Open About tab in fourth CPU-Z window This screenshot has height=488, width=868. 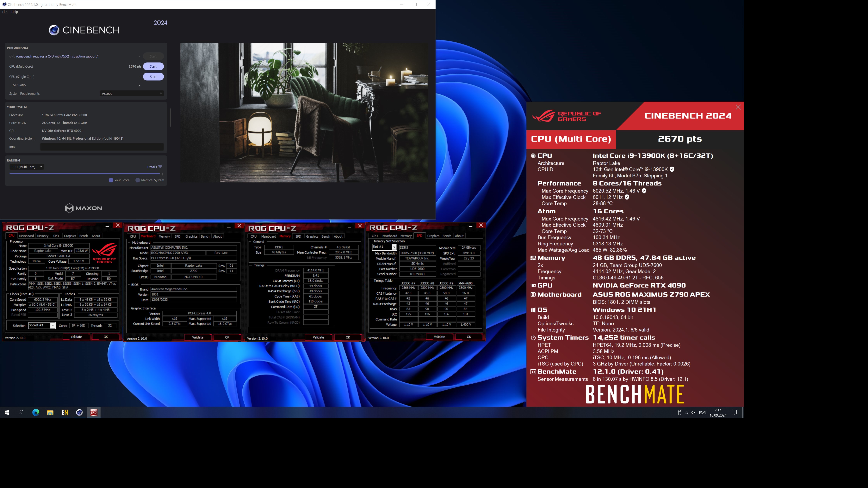(459, 236)
